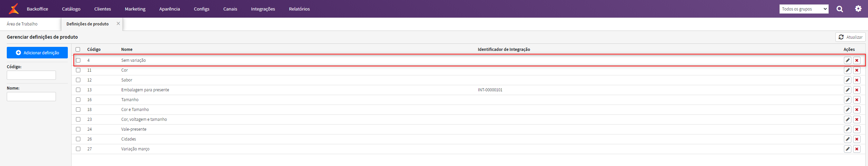Select the 'Vale-presente' row checkbox
868x166 pixels.
pos(78,129)
